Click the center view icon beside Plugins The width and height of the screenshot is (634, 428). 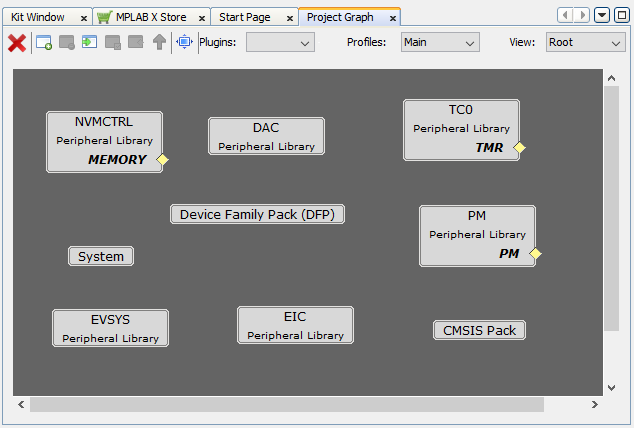(185, 42)
